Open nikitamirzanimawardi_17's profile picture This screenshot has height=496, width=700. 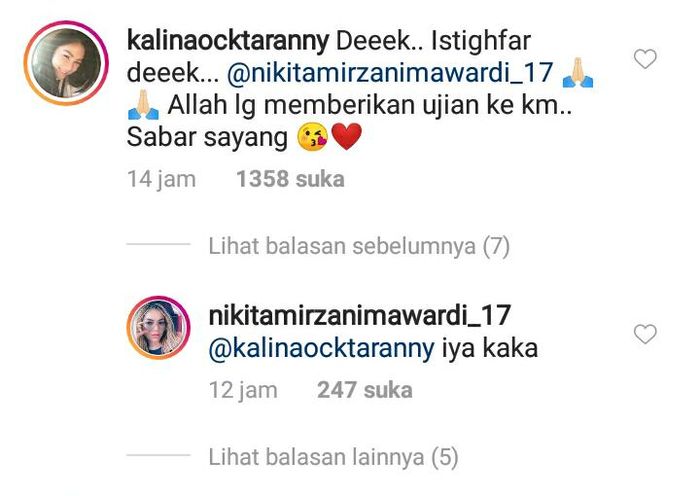158,327
